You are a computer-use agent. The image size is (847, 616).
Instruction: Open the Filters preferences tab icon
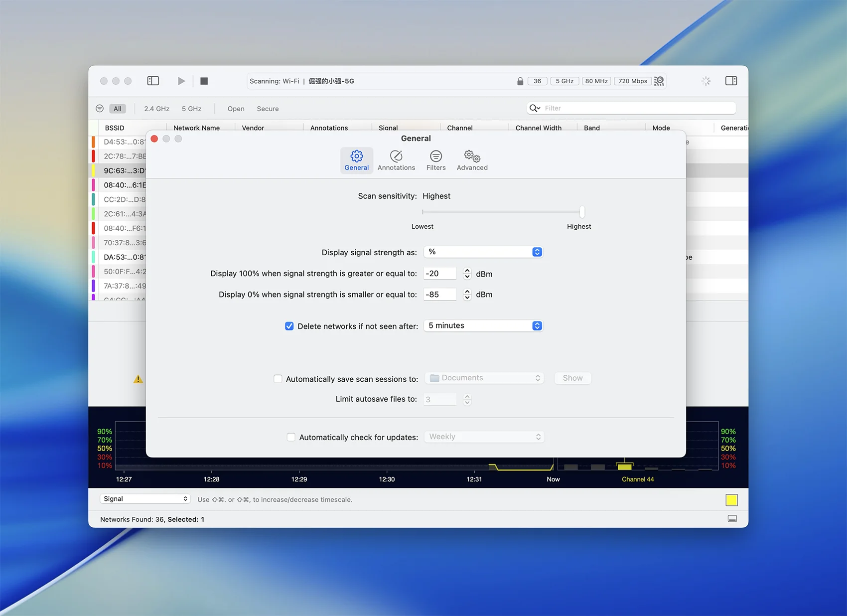pos(435,156)
